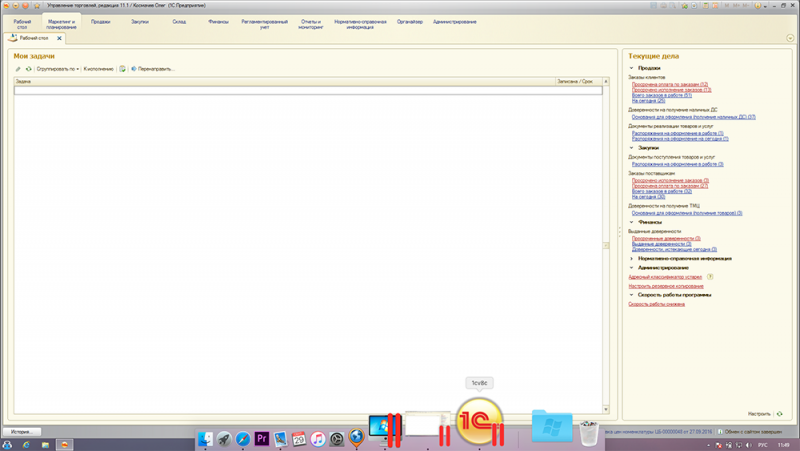The height and width of the screenshot is (451, 800).
Task: Collapse the Закупки group in Текущие дела
Action: point(631,147)
